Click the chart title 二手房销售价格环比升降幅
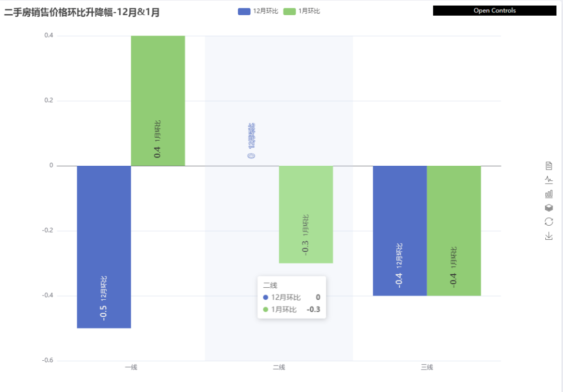This screenshot has width=563, height=392. tap(58, 12)
